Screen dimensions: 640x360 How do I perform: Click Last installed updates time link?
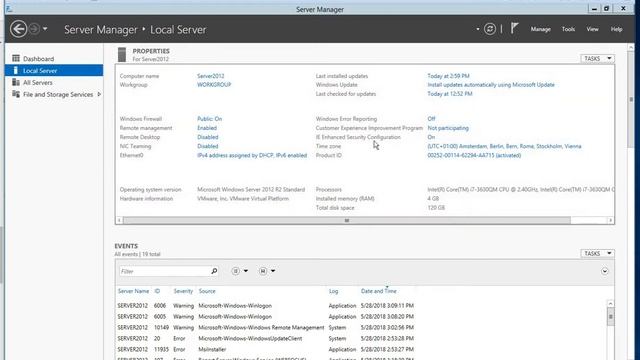coord(448,76)
